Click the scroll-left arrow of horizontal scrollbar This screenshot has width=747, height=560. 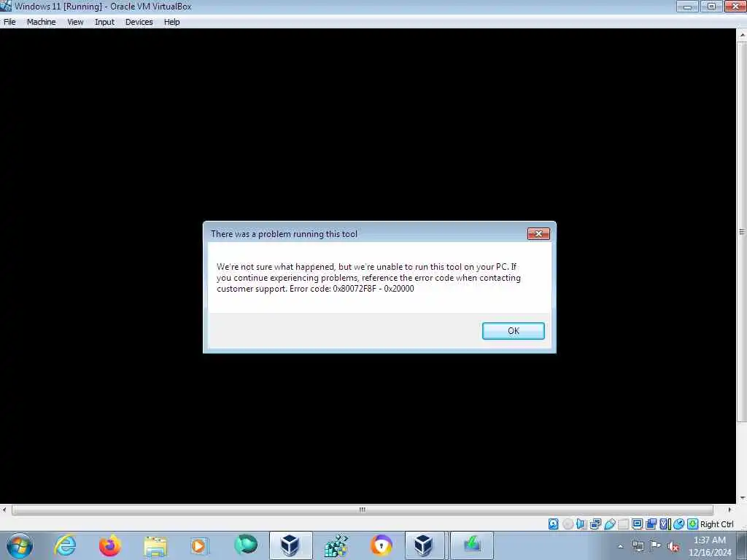(x=4, y=510)
